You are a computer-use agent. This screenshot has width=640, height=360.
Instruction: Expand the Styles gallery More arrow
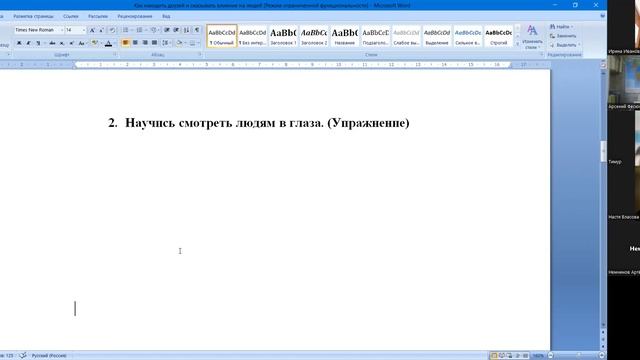(518, 44)
